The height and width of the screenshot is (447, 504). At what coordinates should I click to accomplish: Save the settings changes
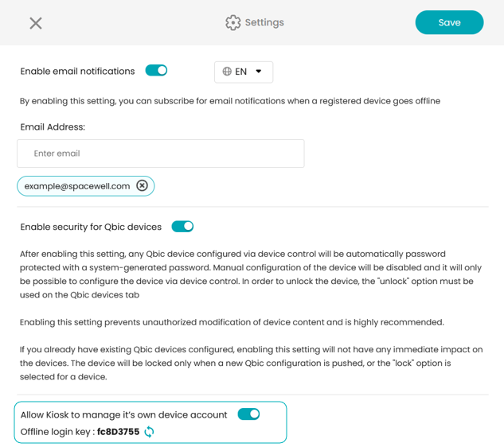pyautogui.click(x=449, y=22)
